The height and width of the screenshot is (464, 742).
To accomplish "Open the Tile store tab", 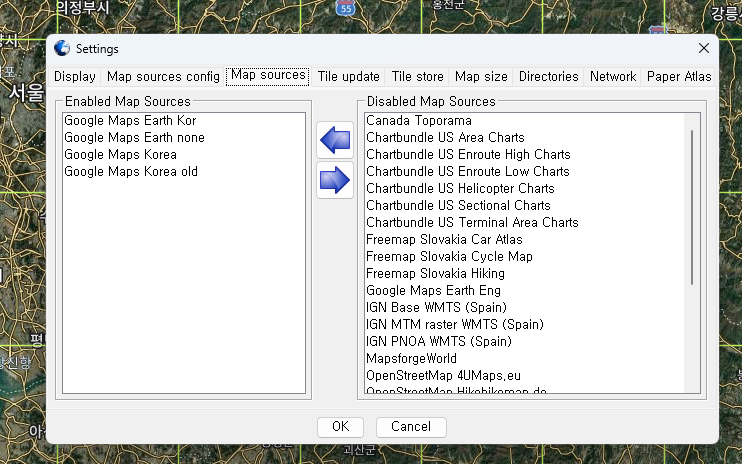I will [417, 77].
